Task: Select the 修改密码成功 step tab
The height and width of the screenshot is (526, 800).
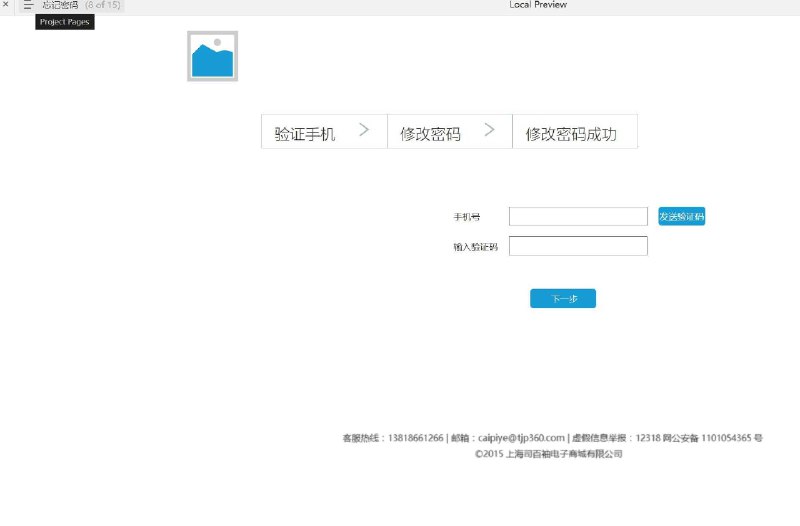Action: click(x=575, y=132)
